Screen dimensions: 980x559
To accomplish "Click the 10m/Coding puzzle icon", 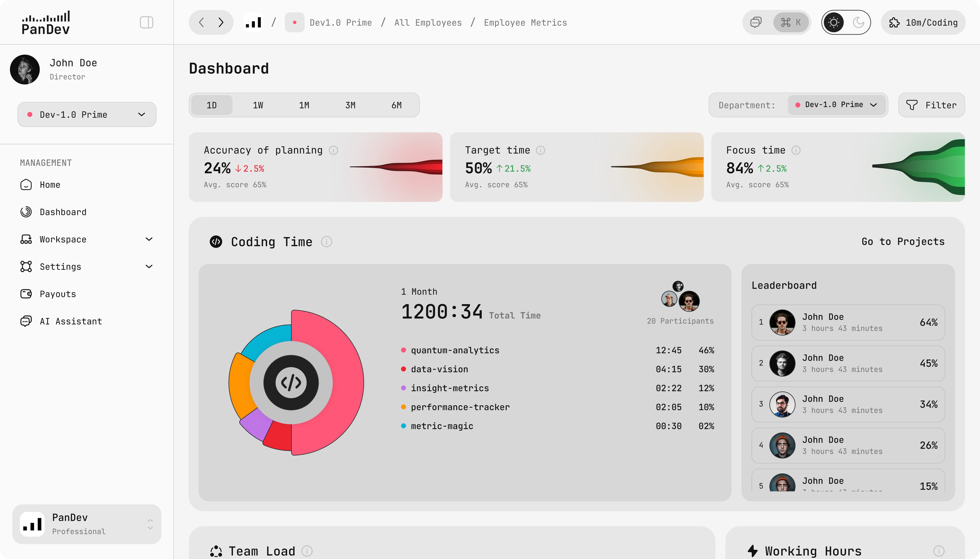I will click(895, 22).
